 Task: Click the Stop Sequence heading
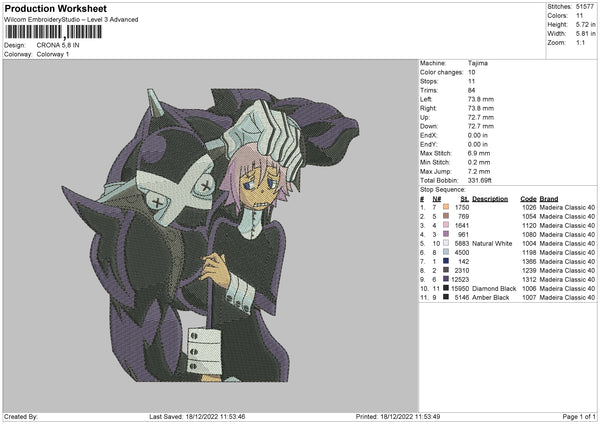pyautogui.click(x=443, y=190)
